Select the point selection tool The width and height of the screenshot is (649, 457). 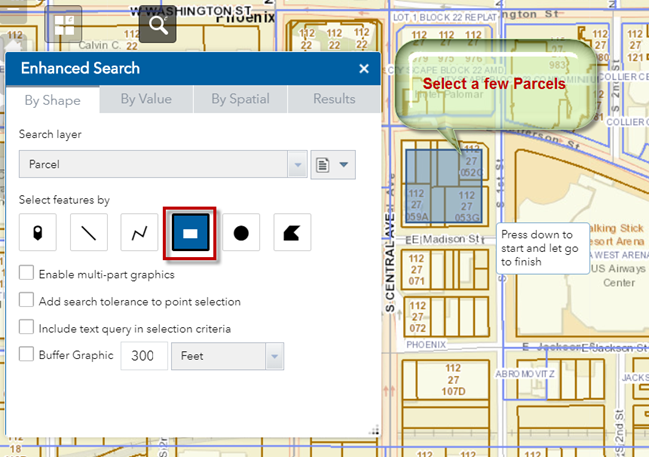(38, 232)
